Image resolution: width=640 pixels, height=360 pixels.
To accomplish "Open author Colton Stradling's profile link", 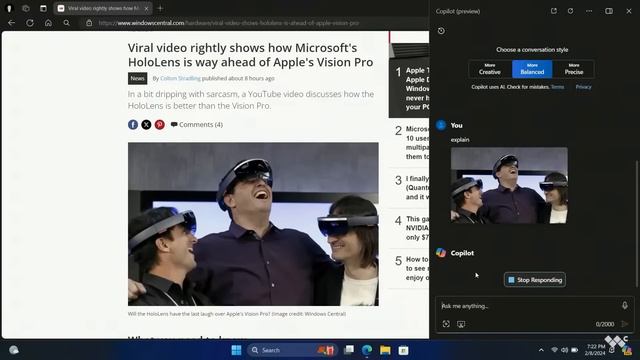I will 180,78.
